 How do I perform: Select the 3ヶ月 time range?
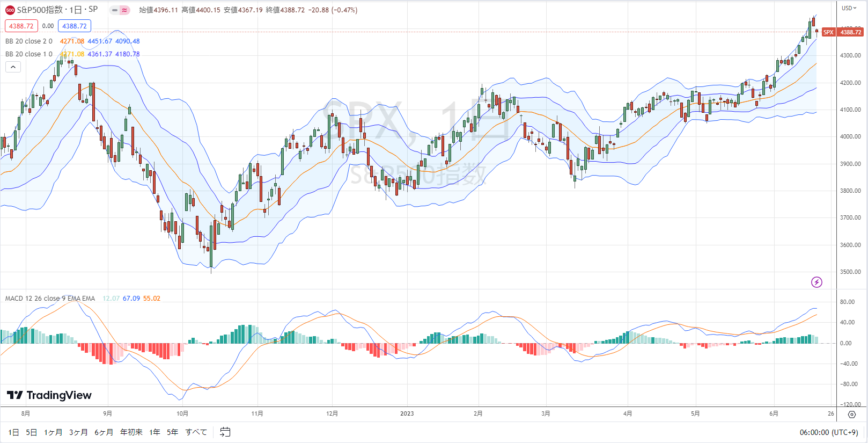[78, 432]
